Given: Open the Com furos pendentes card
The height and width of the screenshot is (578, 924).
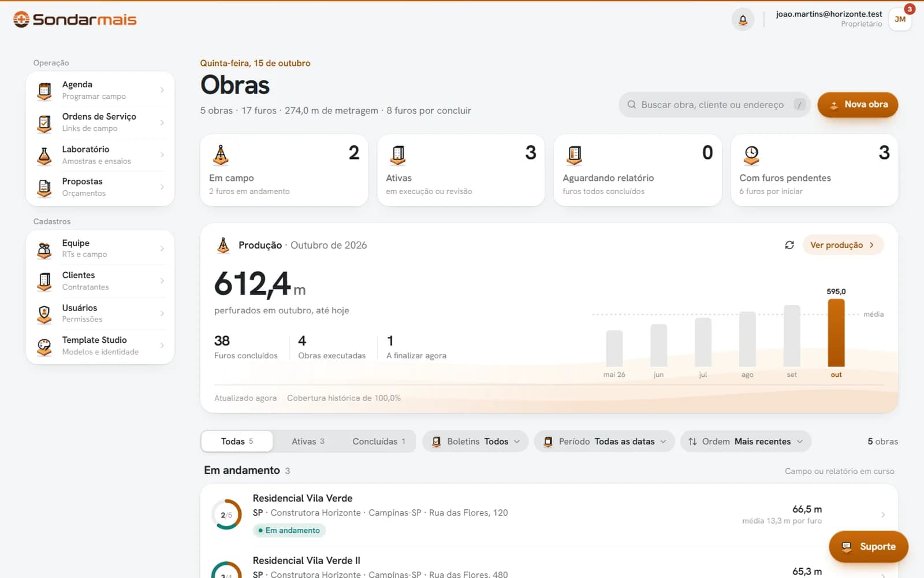Looking at the screenshot, I should pos(814,171).
